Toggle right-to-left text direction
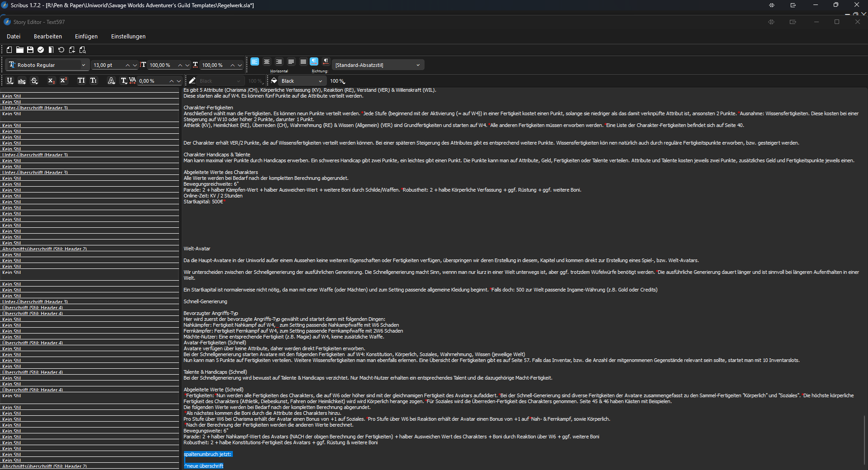Screen dimensions: 868x470 pyautogui.click(x=325, y=62)
